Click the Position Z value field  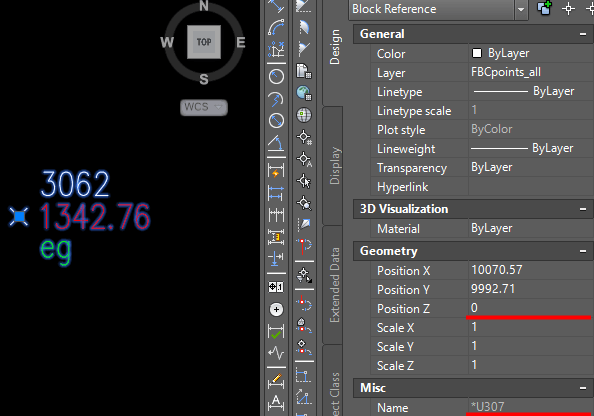[x=531, y=308]
